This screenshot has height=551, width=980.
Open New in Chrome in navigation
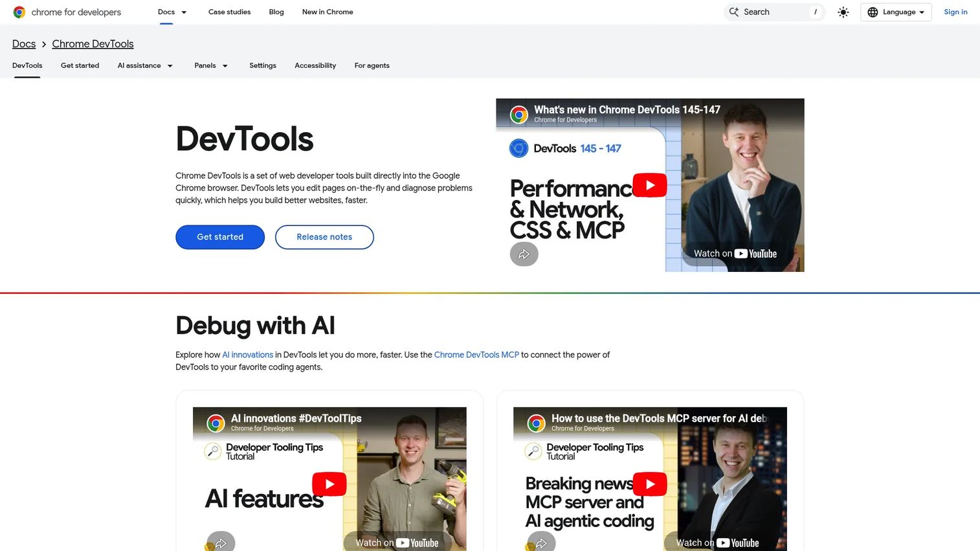point(328,12)
